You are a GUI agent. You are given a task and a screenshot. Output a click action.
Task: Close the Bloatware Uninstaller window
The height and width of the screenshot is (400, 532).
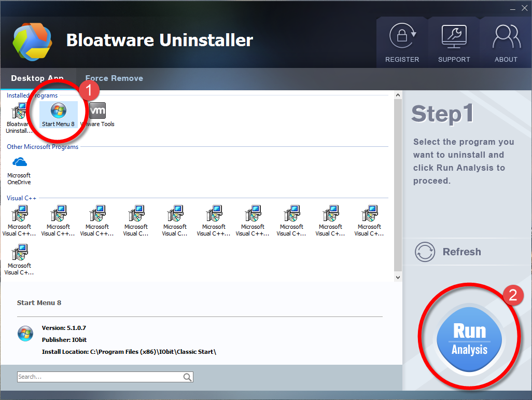coord(525,8)
